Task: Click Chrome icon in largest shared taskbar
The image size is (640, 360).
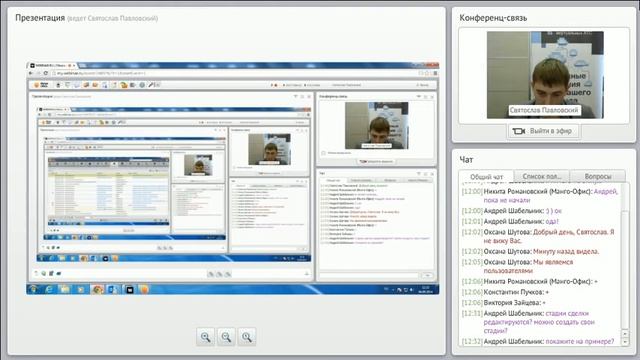Action: click(97, 289)
